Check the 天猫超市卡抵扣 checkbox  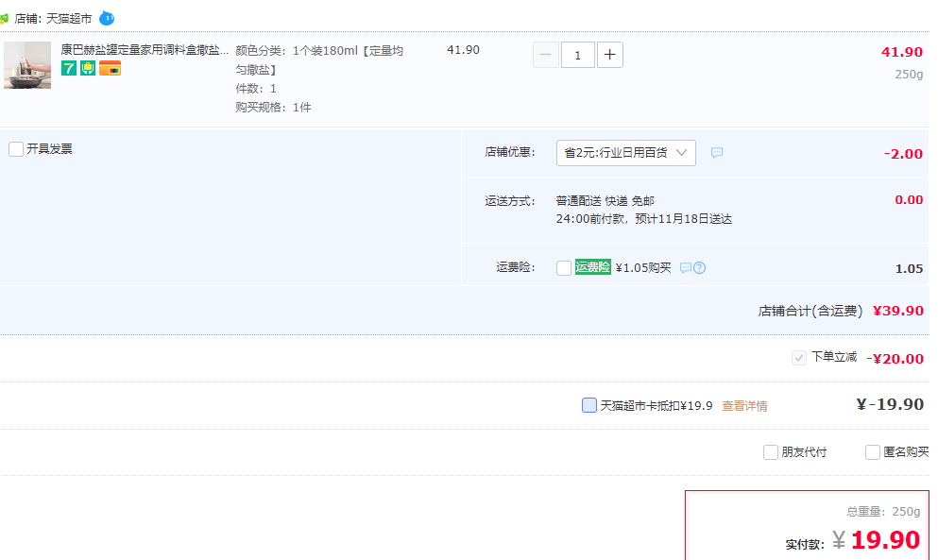tap(589, 405)
